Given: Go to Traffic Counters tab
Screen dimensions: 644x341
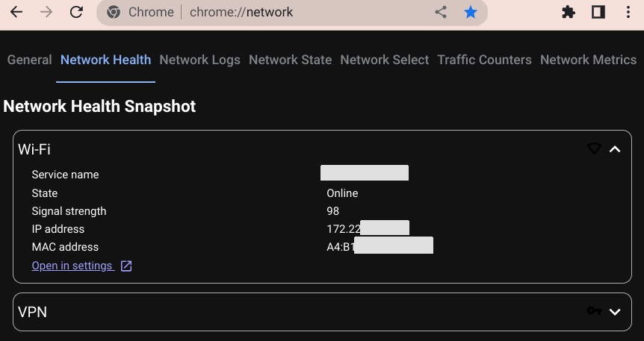Looking at the screenshot, I should pos(484,60).
